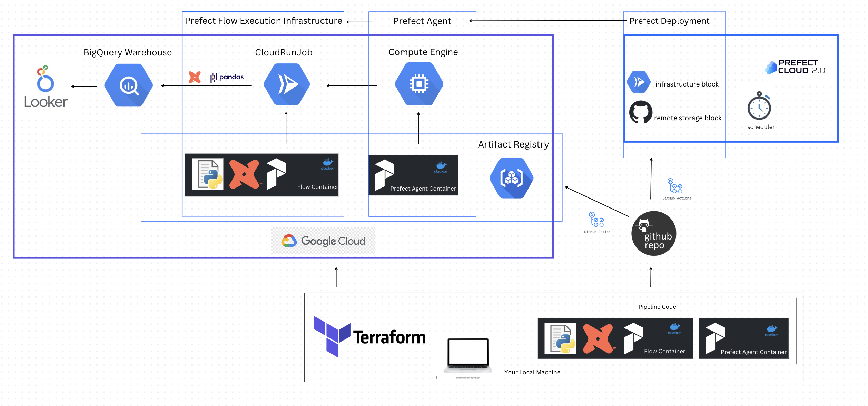
Task: Select the github repo circle
Action: click(x=653, y=233)
